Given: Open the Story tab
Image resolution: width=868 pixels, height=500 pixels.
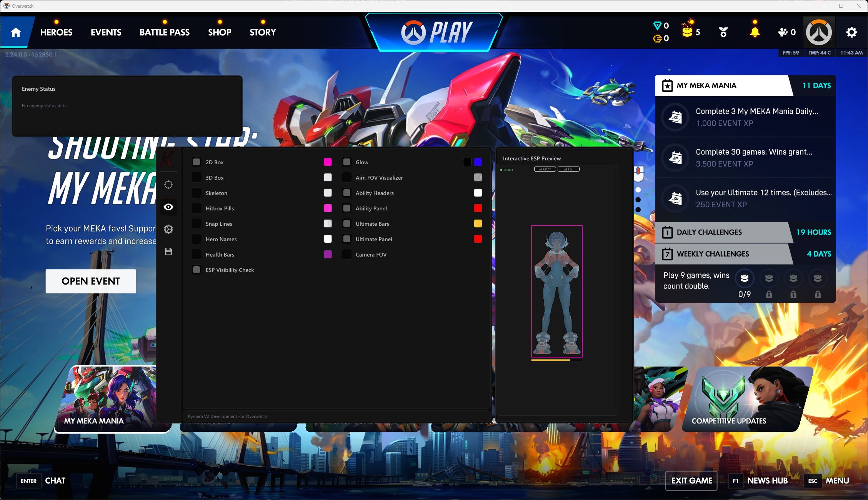Looking at the screenshot, I should click(x=263, y=32).
